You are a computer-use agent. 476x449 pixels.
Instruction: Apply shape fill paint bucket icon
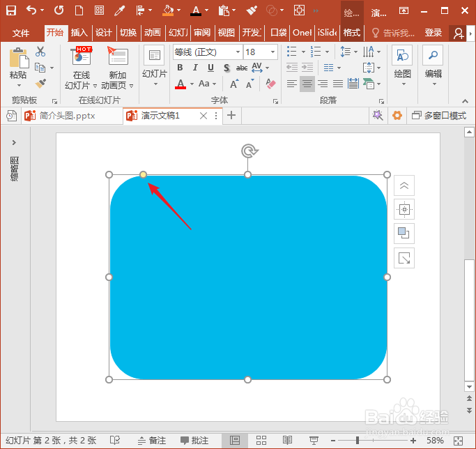coord(168,10)
